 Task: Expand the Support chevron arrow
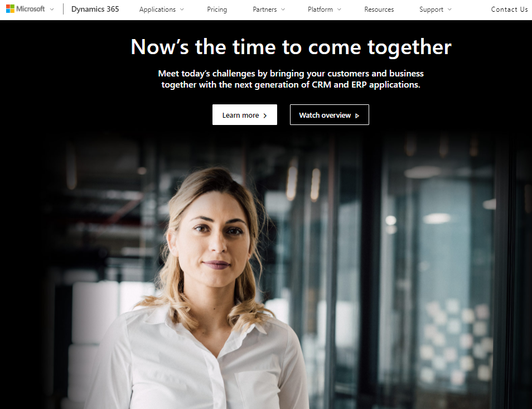tap(449, 9)
